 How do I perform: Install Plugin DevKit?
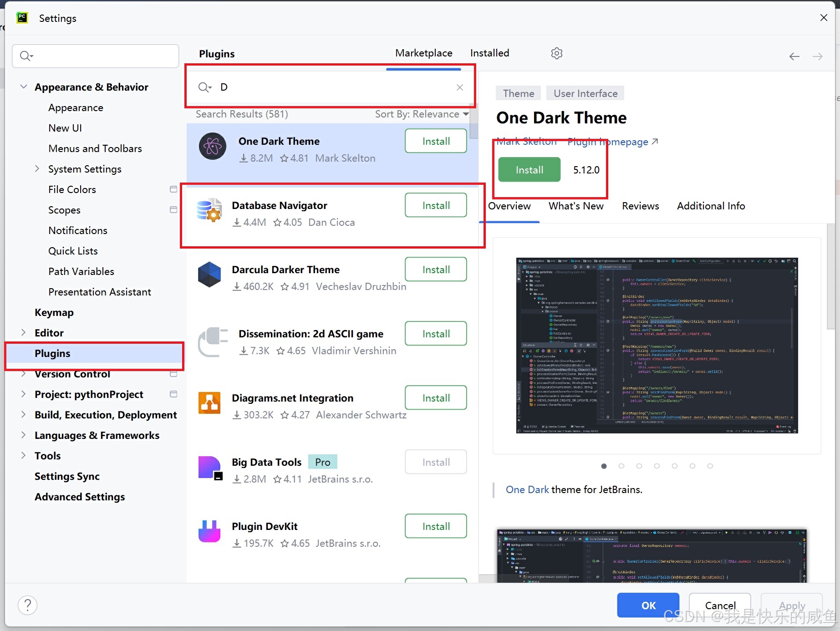pos(436,526)
